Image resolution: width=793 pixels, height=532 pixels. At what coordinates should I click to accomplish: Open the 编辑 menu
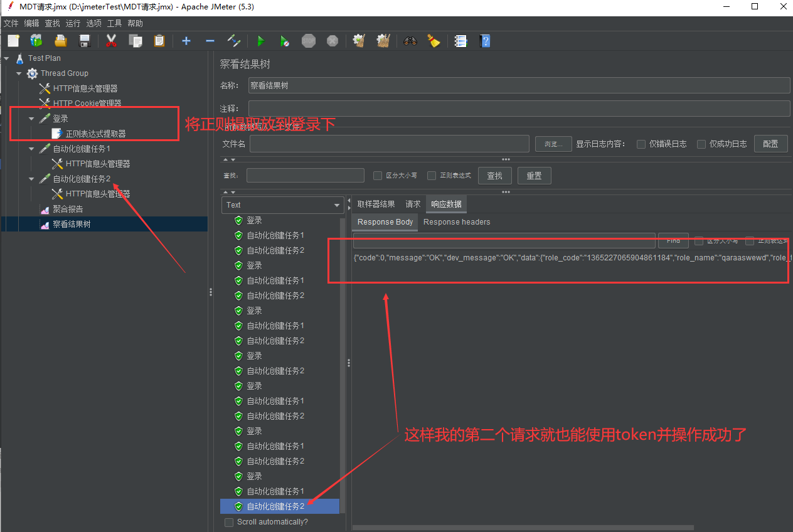coord(31,23)
